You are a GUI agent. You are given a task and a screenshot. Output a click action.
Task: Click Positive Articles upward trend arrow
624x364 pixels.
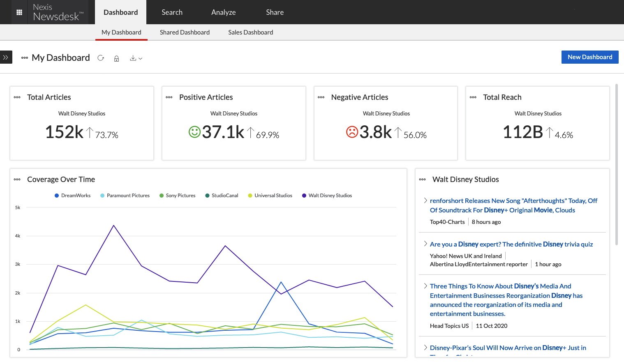(x=250, y=132)
